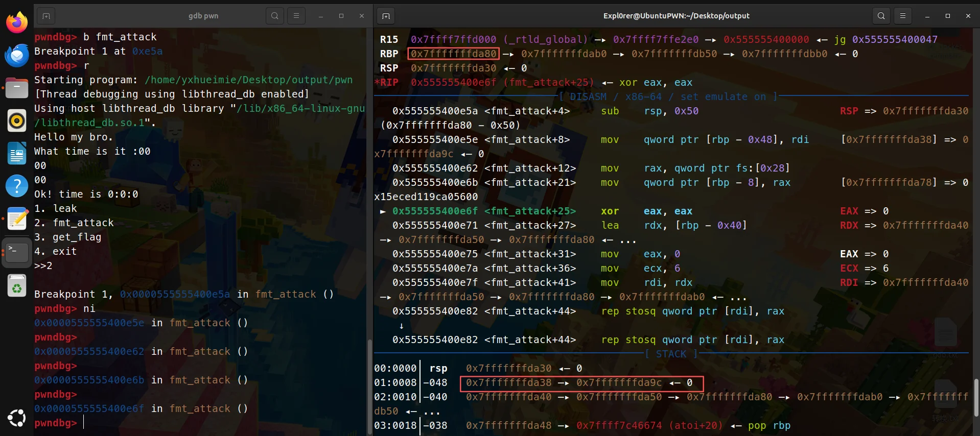Open the Trash from dock

[17, 285]
